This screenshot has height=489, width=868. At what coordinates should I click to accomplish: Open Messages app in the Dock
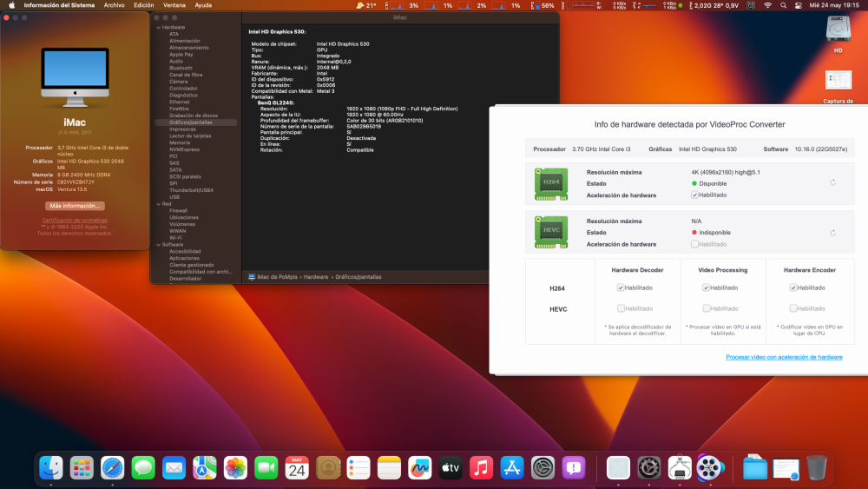pyautogui.click(x=143, y=468)
